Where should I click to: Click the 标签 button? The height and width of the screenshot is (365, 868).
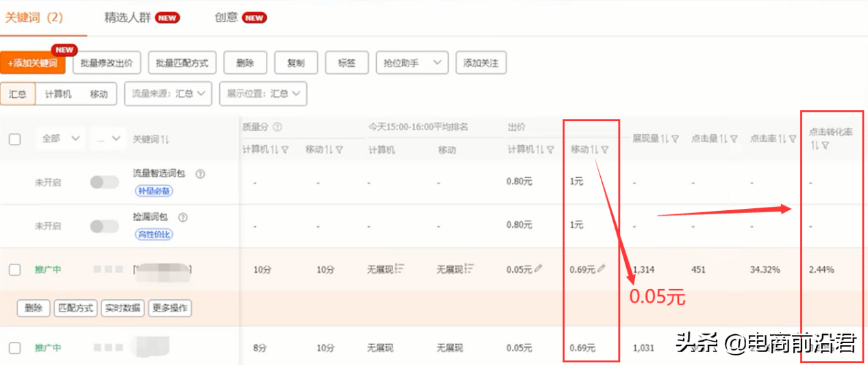point(347,63)
